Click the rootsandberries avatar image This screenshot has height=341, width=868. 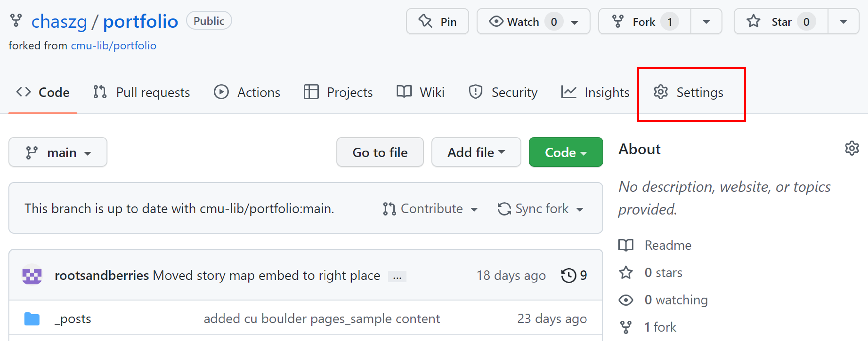(32, 275)
